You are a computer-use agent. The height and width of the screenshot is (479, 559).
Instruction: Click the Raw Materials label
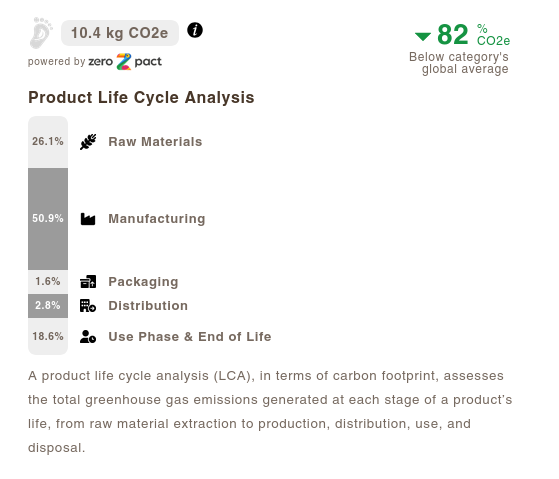pyautogui.click(x=155, y=141)
